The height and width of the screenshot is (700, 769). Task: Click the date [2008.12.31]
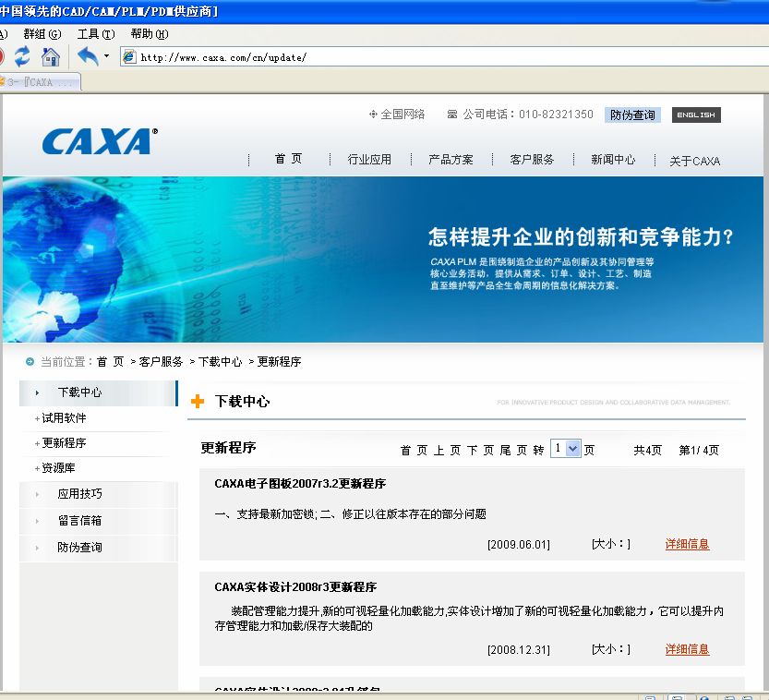pyautogui.click(x=519, y=650)
